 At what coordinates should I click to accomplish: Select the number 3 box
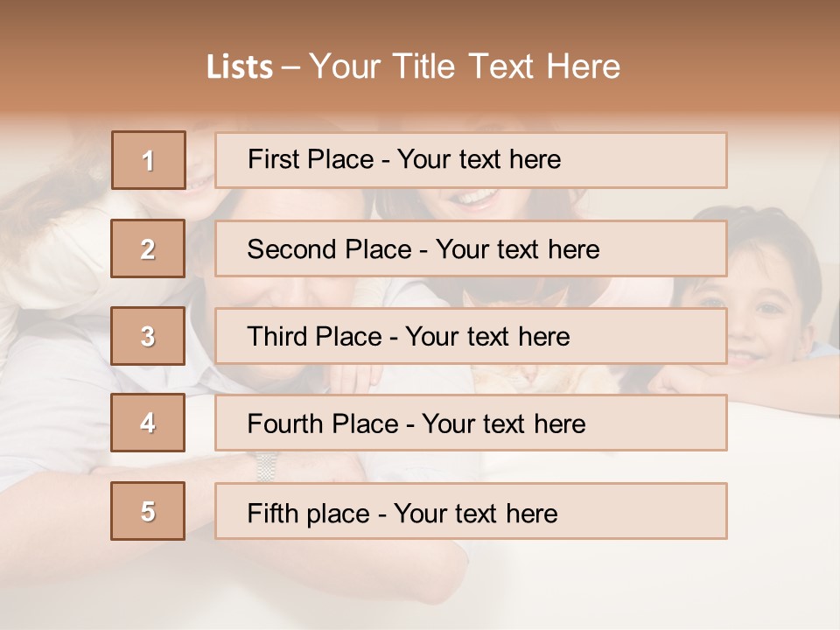[148, 336]
